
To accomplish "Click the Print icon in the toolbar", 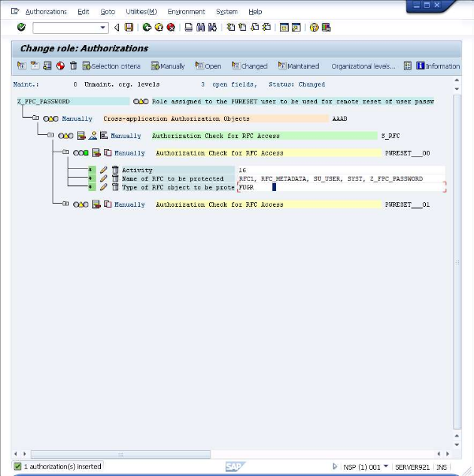I will click(188, 27).
